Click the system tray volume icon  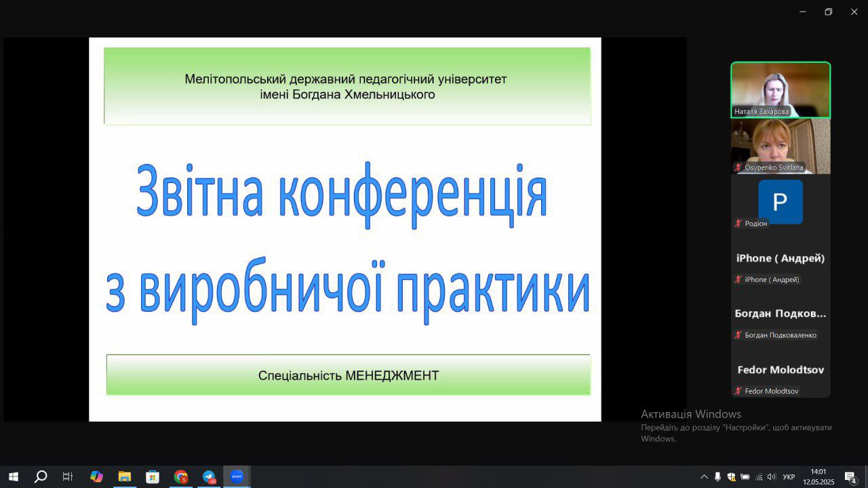(x=772, y=477)
